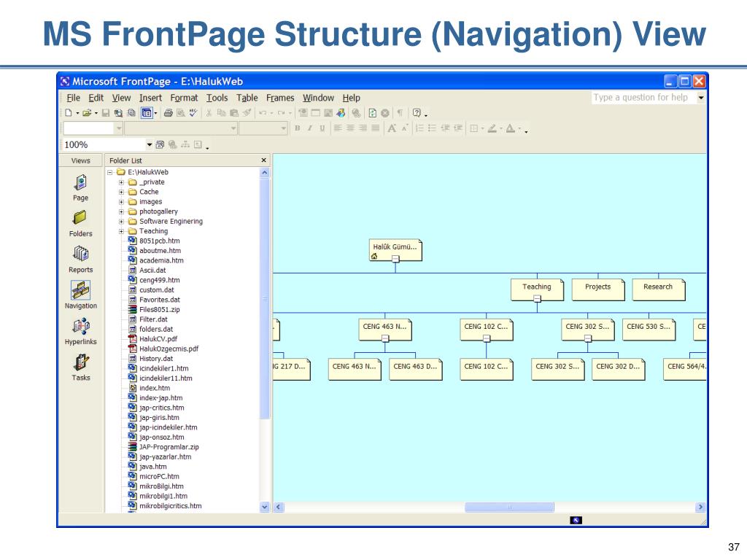Open the View menu
This screenshot has width=747, height=560.
122,98
